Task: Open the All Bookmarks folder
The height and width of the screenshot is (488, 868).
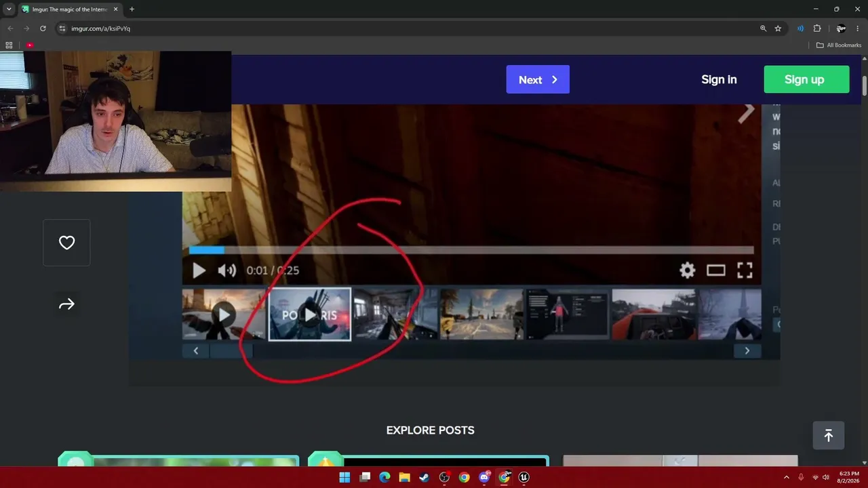Action: point(839,45)
